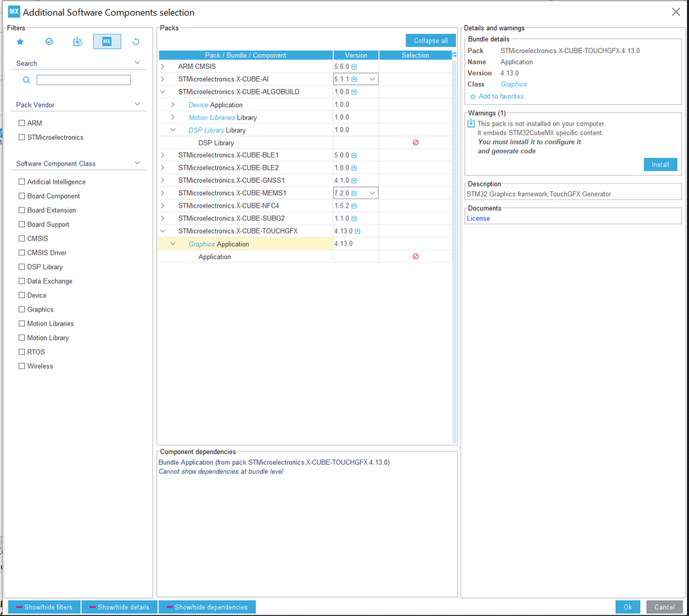This screenshot has width=689, height=616.
Task: Collapse the Search filter section
Action: pos(137,63)
